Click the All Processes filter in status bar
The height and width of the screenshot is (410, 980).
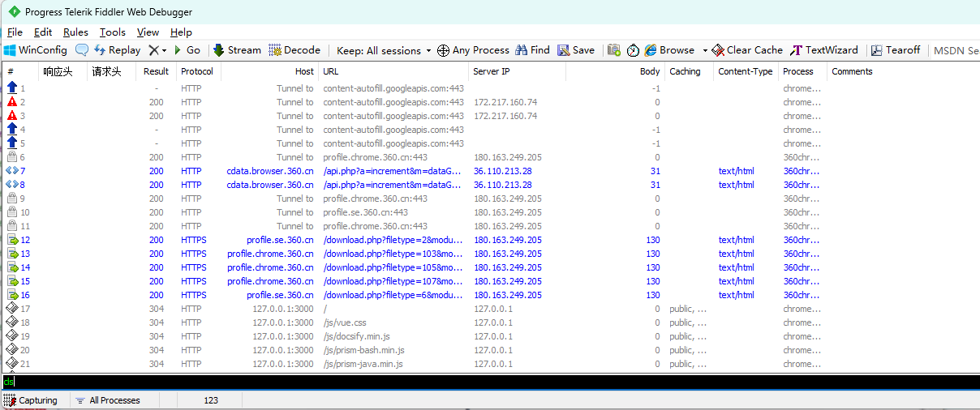coord(107,400)
